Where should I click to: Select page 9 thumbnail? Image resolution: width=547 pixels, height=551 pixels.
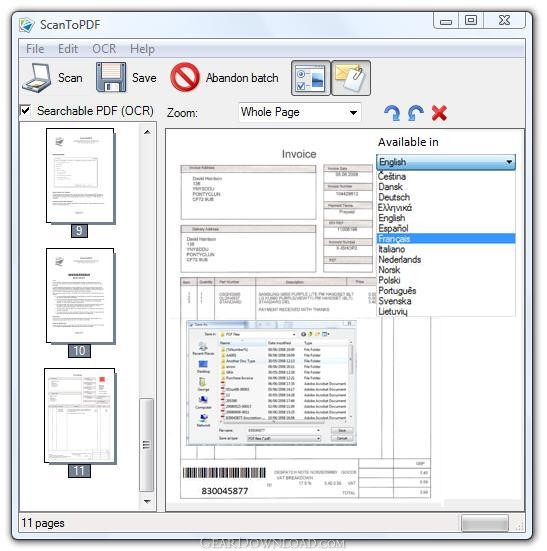click(x=80, y=176)
